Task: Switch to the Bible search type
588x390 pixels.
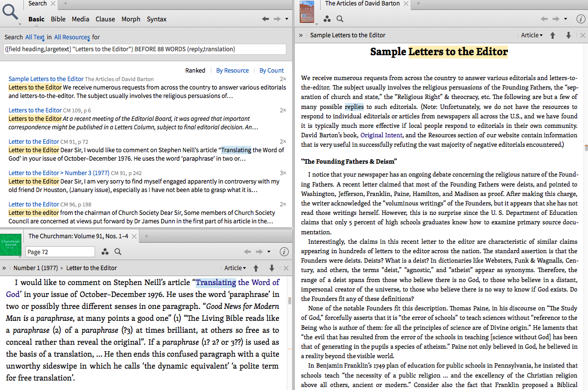Action: [x=58, y=19]
